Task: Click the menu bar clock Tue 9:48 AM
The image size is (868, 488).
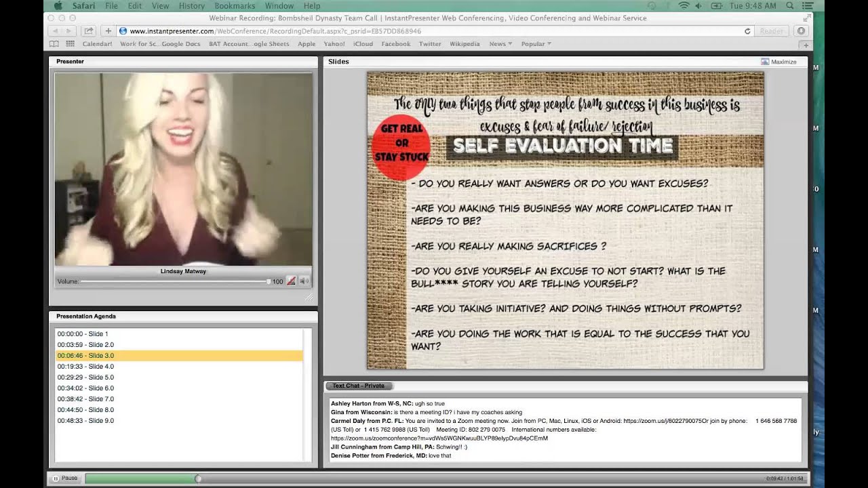Action: [x=752, y=6]
